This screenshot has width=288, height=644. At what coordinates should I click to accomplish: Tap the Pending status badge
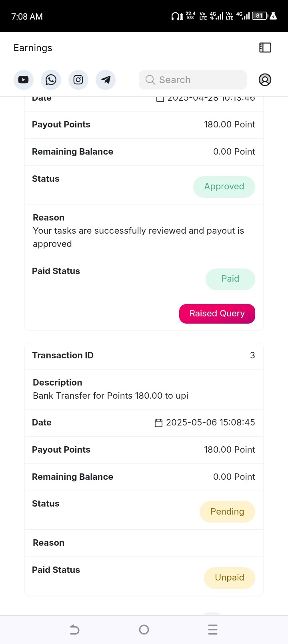point(227,512)
